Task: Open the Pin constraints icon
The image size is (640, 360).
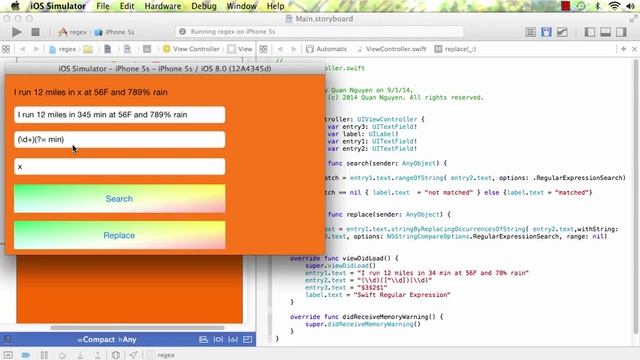Action: click(x=233, y=340)
